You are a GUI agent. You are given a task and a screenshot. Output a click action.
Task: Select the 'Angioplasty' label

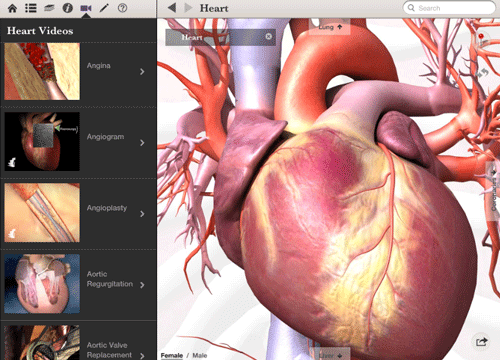click(x=107, y=208)
